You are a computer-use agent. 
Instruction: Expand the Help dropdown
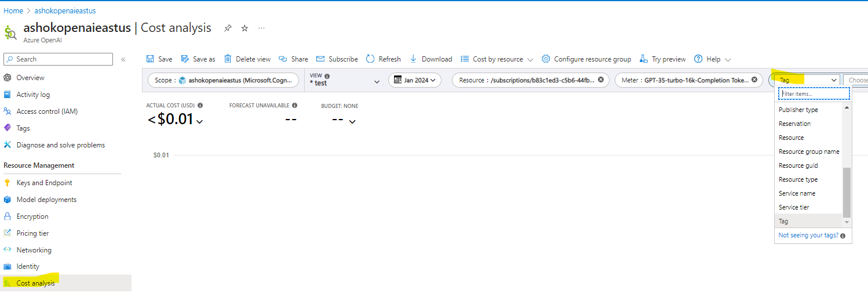click(713, 59)
